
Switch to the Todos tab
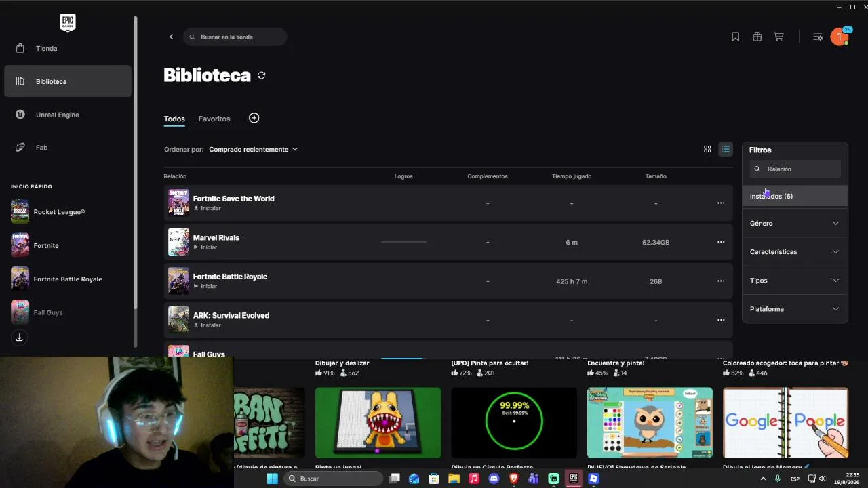point(174,119)
